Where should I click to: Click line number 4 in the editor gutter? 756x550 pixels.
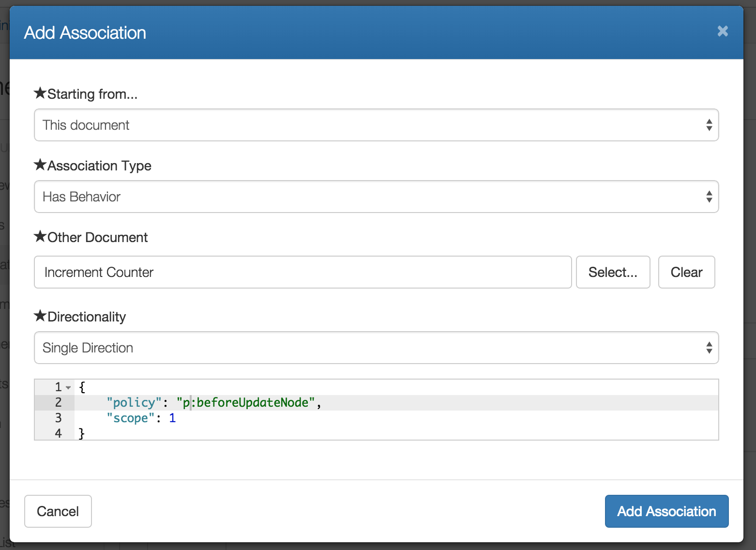58,433
